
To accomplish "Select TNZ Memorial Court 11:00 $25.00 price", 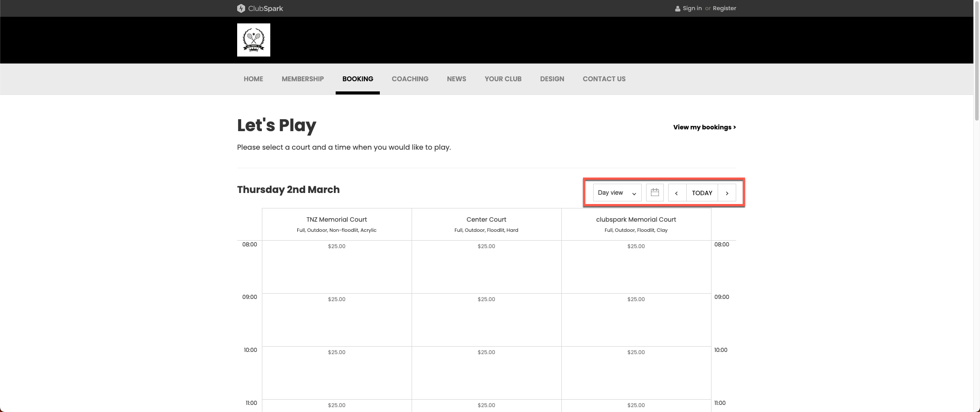I will pyautogui.click(x=337, y=405).
